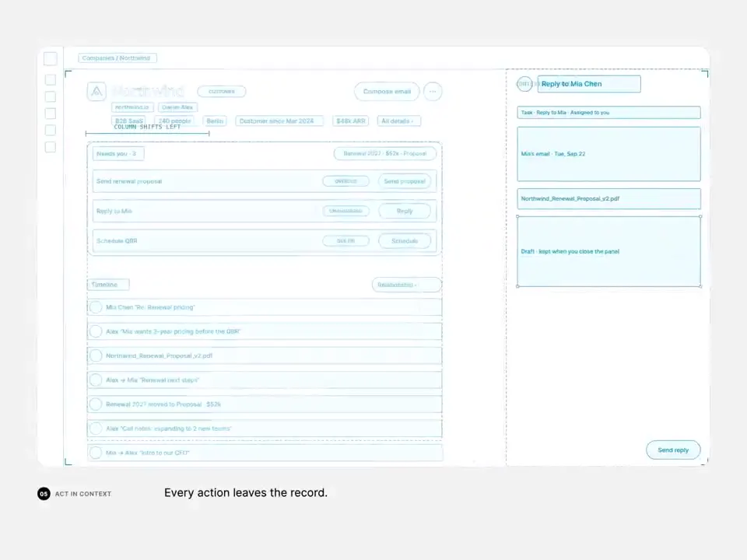Click into the Draft reply text area
Viewport: 747px width, 560px height.
608,251
